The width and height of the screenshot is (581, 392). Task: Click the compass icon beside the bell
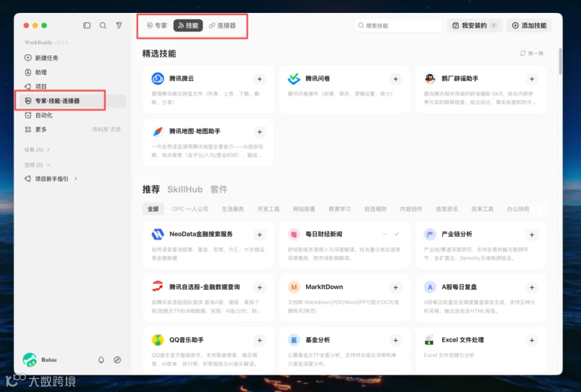(x=117, y=360)
